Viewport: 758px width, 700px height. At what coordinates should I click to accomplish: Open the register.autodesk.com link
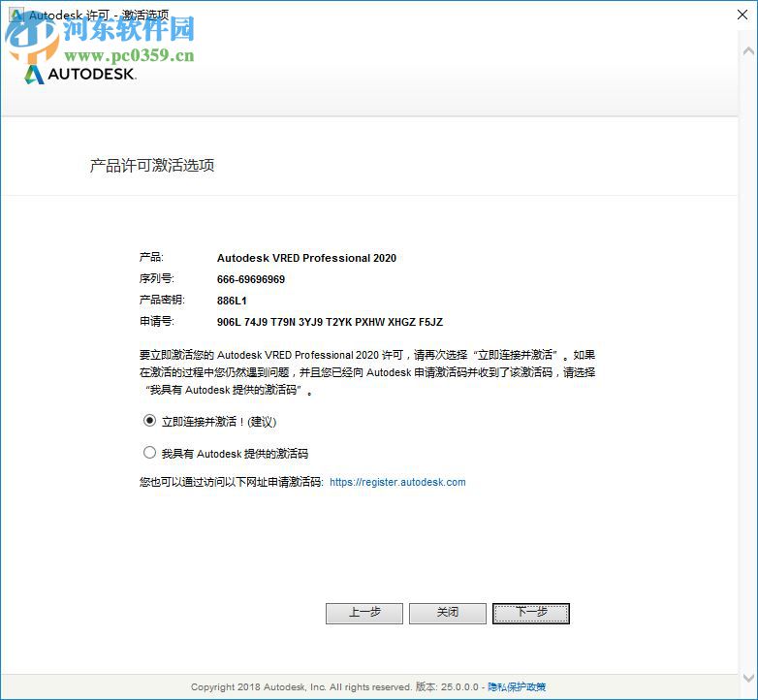click(x=397, y=482)
